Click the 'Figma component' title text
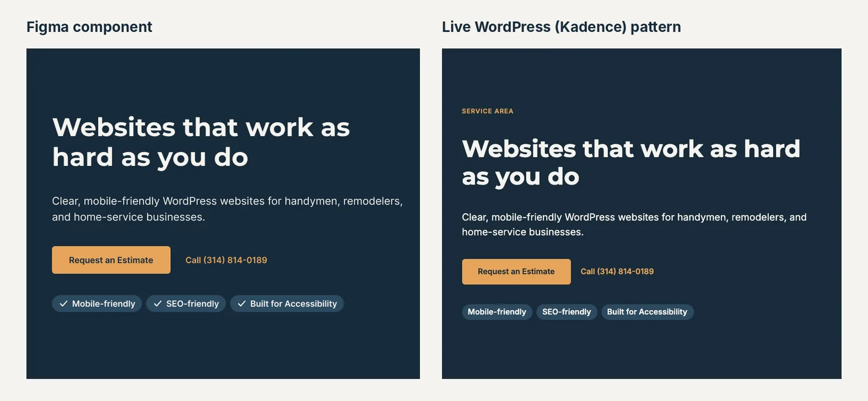The width and height of the screenshot is (868, 401). click(89, 26)
